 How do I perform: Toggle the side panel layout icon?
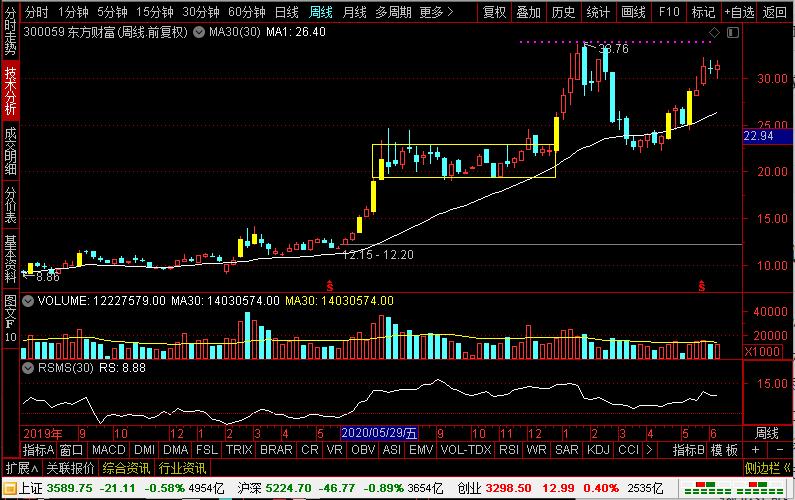coord(733,33)
